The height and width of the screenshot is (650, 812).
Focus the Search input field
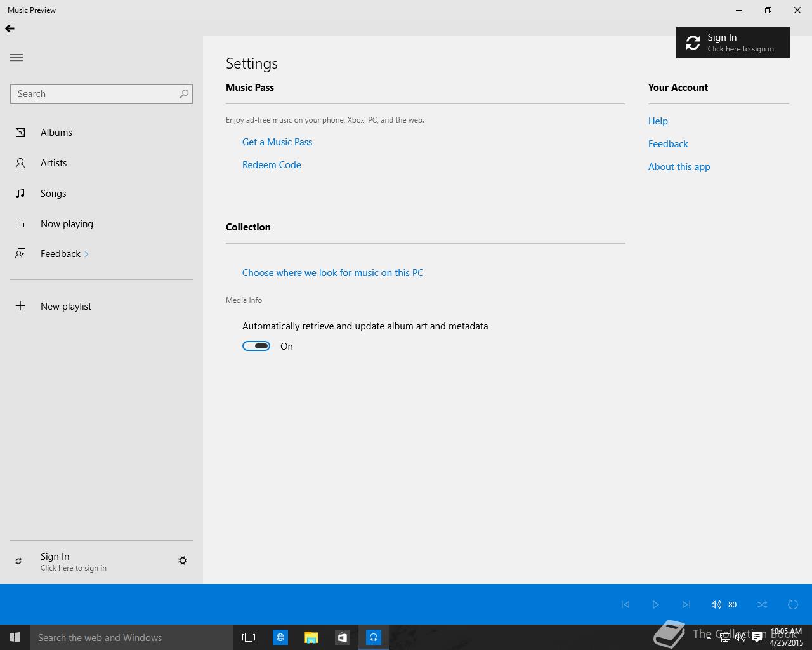(x=101, y=94)
